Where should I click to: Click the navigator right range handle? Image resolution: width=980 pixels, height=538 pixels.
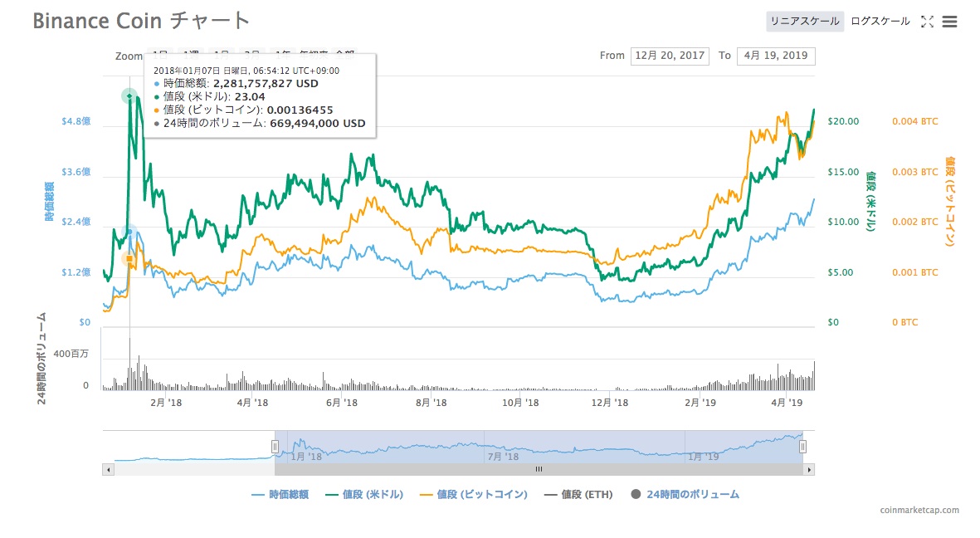coord(802,447)
